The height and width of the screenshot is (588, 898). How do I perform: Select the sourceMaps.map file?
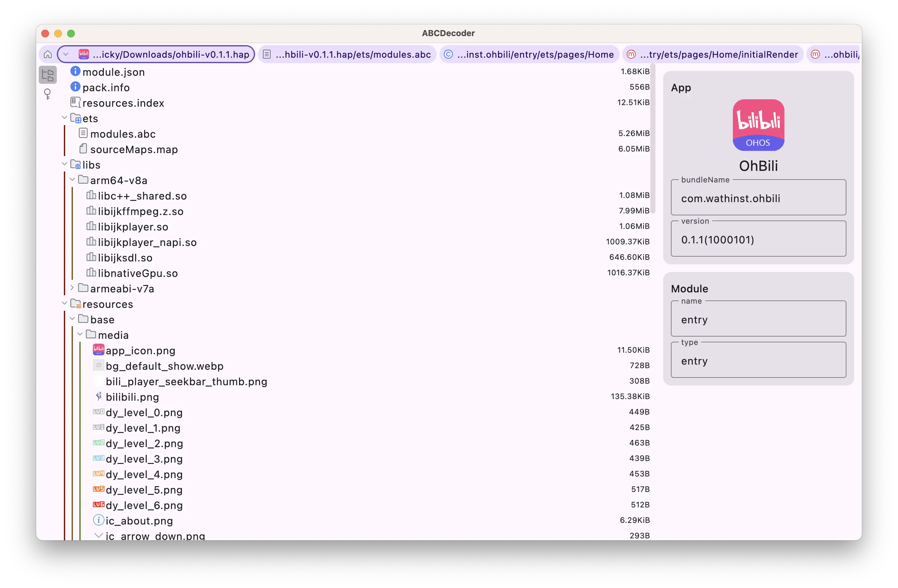tap(134, 149)
